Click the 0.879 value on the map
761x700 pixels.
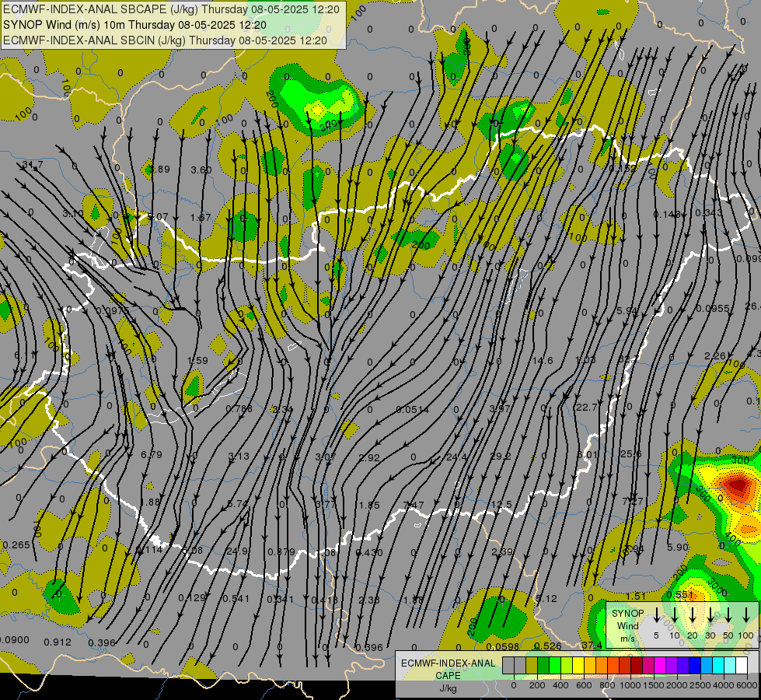[281, 552]
